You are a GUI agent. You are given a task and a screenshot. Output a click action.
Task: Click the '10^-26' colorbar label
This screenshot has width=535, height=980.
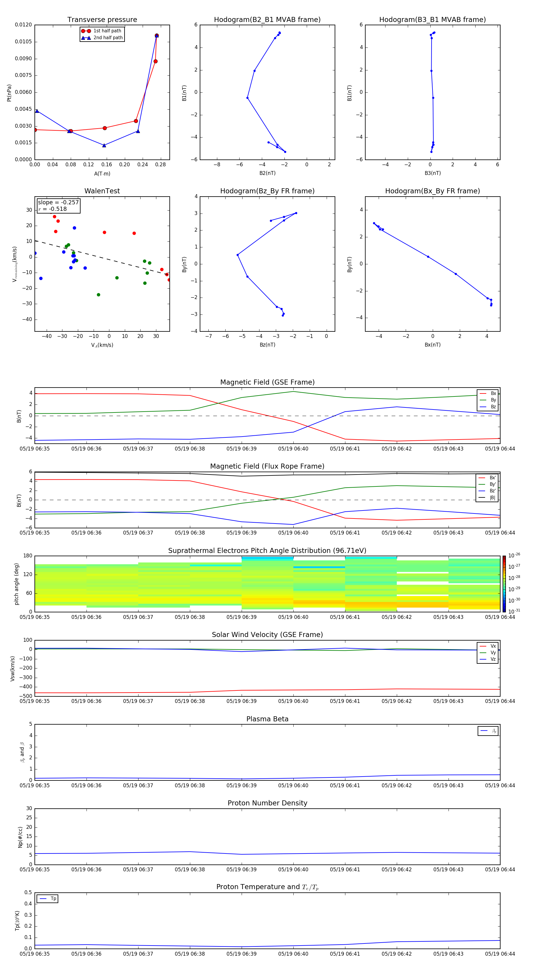pyautogui.click(x=514, y=555)
